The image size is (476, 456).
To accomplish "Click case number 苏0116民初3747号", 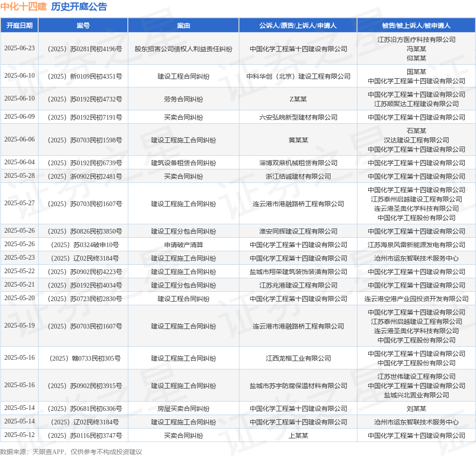I will click(x=85, y=436).
